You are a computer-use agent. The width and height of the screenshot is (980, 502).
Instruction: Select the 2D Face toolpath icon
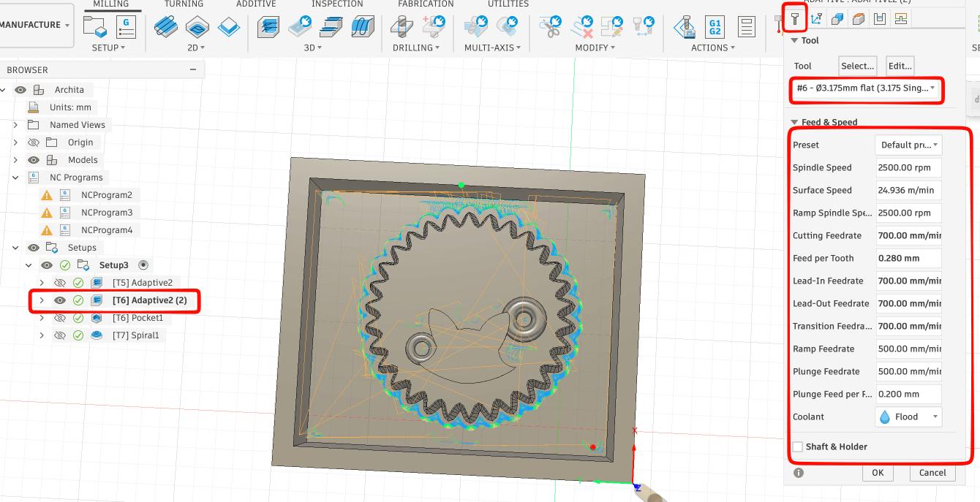click(x=229, y=27)
